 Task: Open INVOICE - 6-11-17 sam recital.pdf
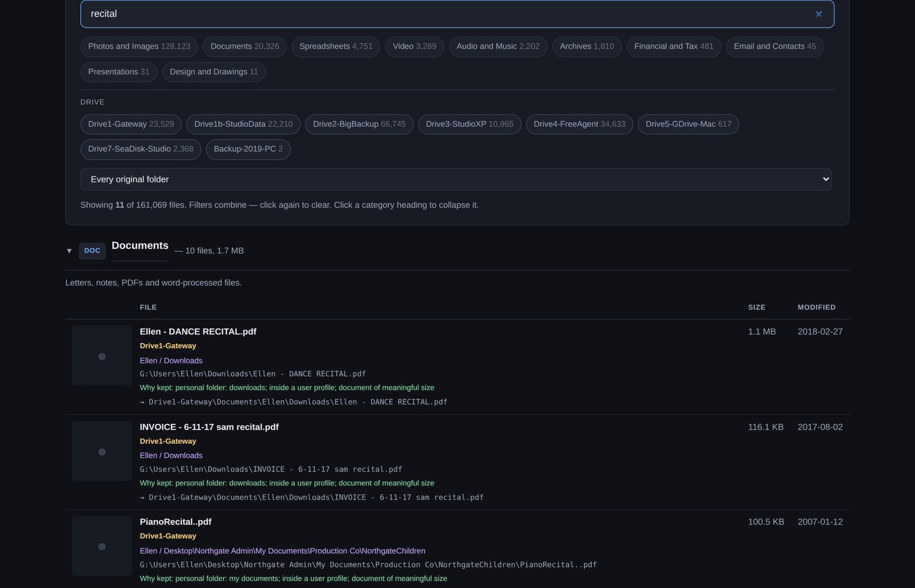209,427
